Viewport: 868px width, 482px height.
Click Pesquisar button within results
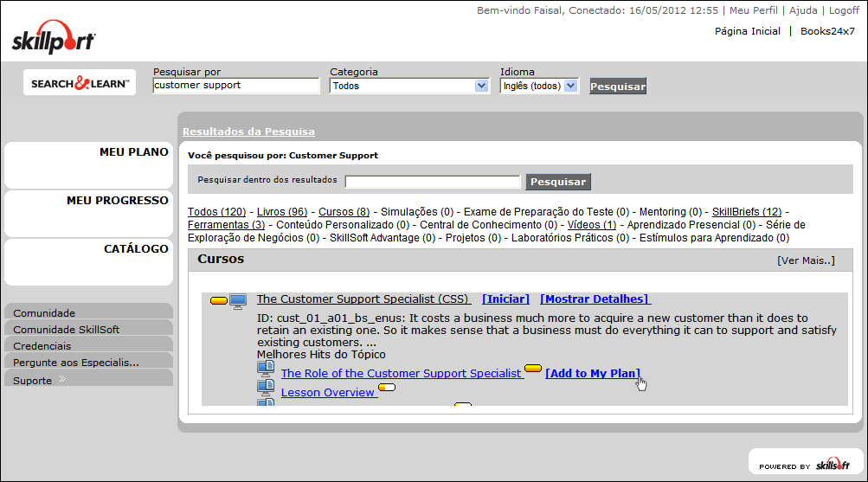click(x=558, y=182)
